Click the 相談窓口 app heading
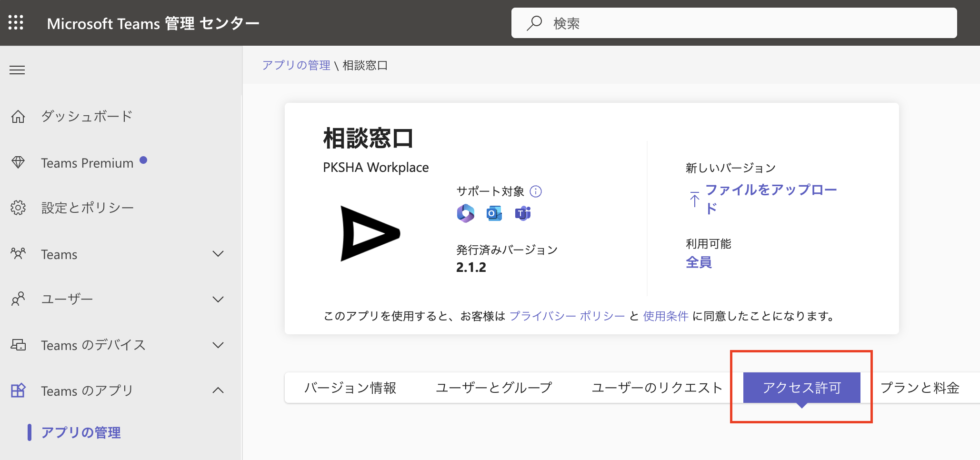This screenshot has height=460, width=980. [x=368, y=139]
